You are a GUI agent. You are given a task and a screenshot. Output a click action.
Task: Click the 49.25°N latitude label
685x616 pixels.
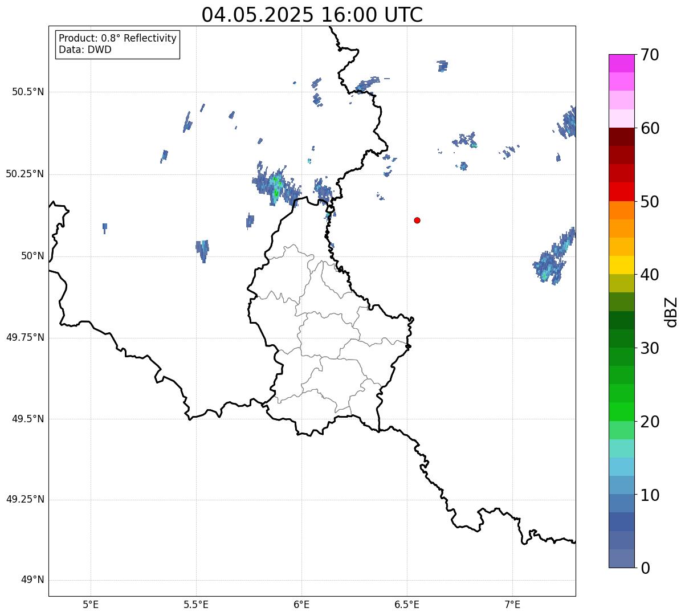tap(25, 499)
